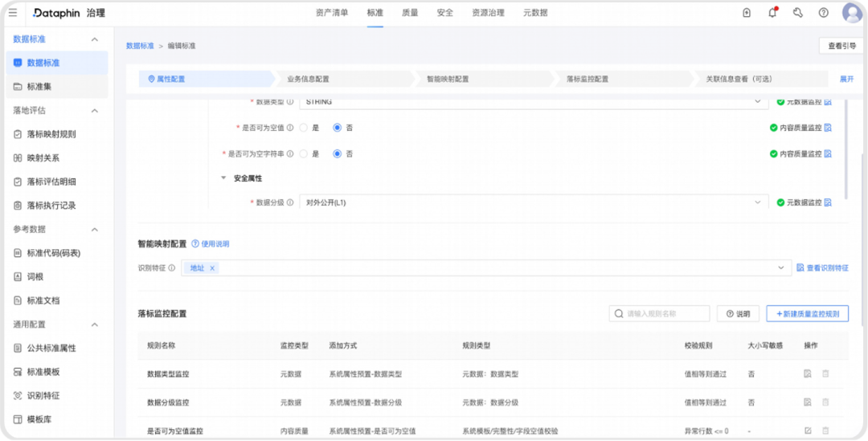Open the wrench tools icon

[798, 13]
